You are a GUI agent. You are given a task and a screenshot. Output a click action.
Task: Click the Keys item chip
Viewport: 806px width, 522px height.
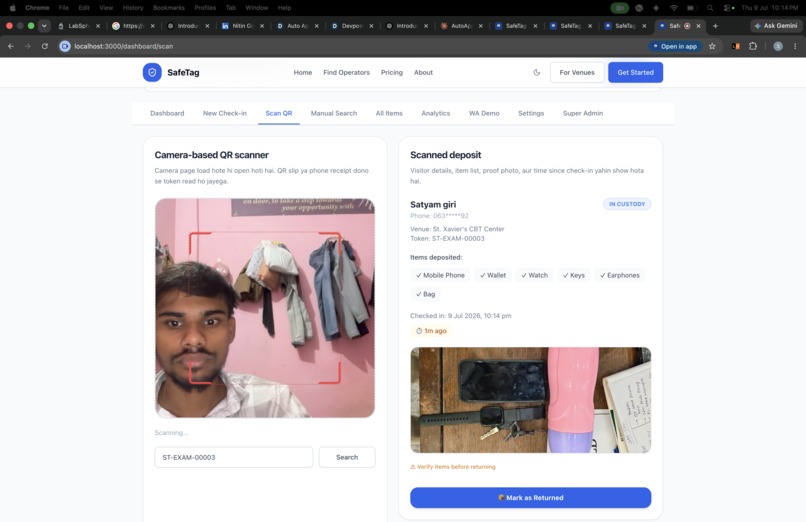coord(574,275)
